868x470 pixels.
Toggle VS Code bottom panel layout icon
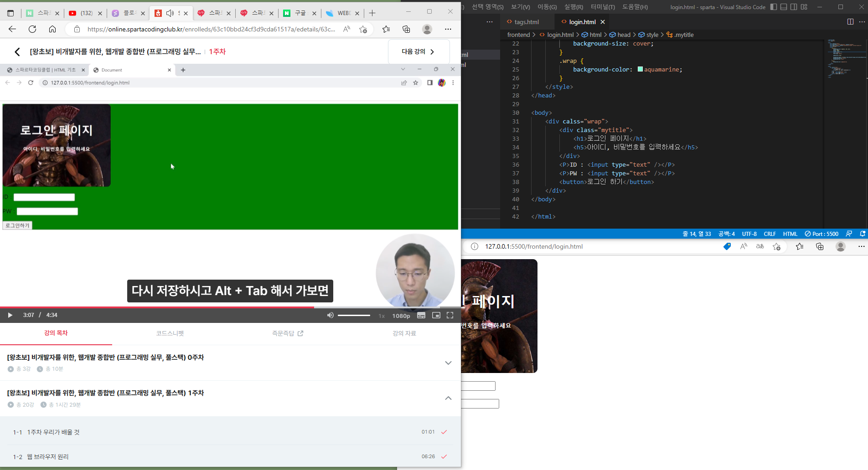coord(784,7)
